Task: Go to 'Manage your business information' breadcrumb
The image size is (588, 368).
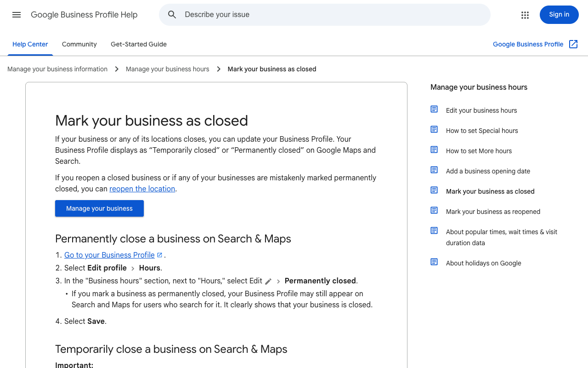Action: [x=57, y=69]
